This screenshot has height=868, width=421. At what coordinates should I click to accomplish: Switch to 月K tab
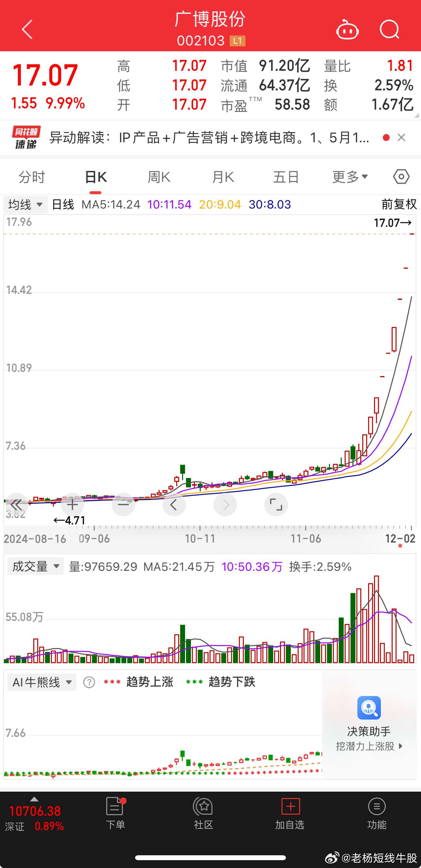click(x=223, y=177)
